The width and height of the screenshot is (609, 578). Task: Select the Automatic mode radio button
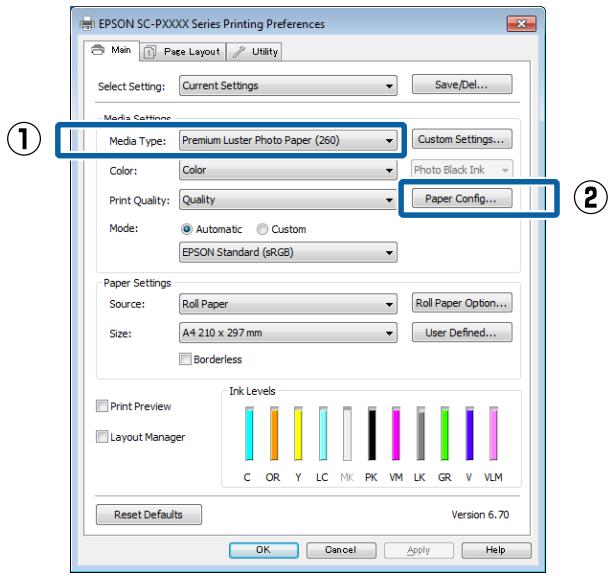(186, 229)
